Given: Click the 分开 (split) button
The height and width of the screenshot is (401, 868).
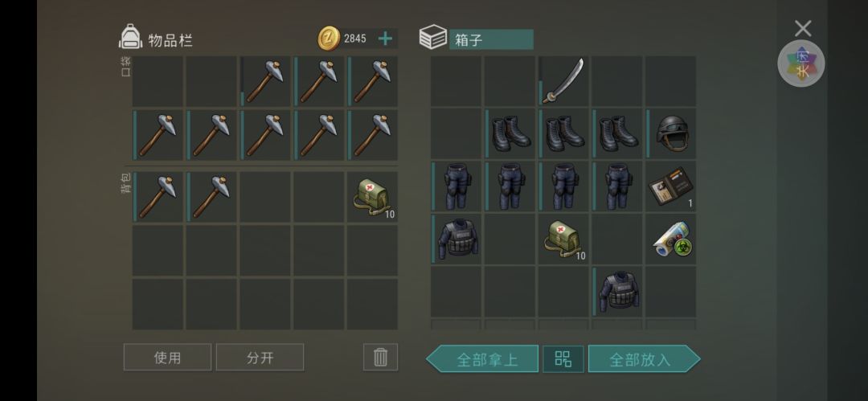Looking at the screenshot, I should coord(260,358).
